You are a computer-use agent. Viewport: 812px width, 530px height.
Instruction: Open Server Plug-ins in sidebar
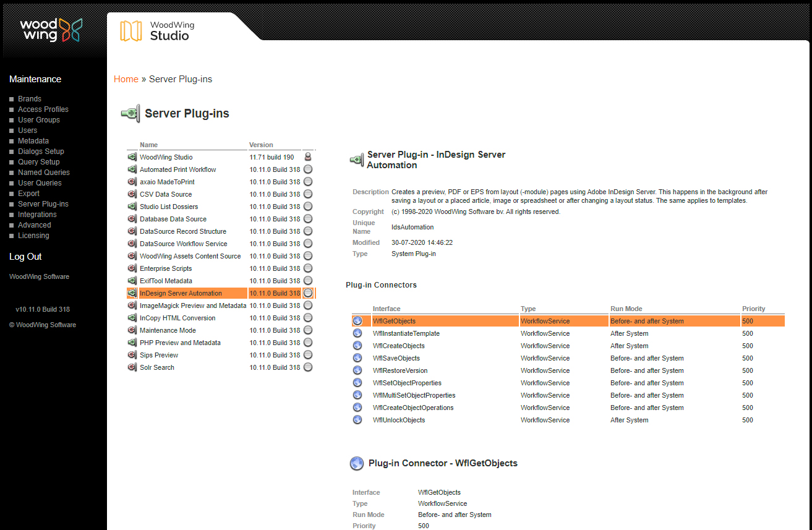[x=43, y=204]
